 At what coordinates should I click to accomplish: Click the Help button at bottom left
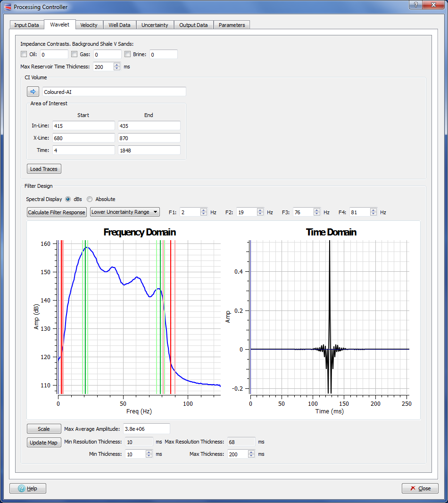[x=28, y=488]
